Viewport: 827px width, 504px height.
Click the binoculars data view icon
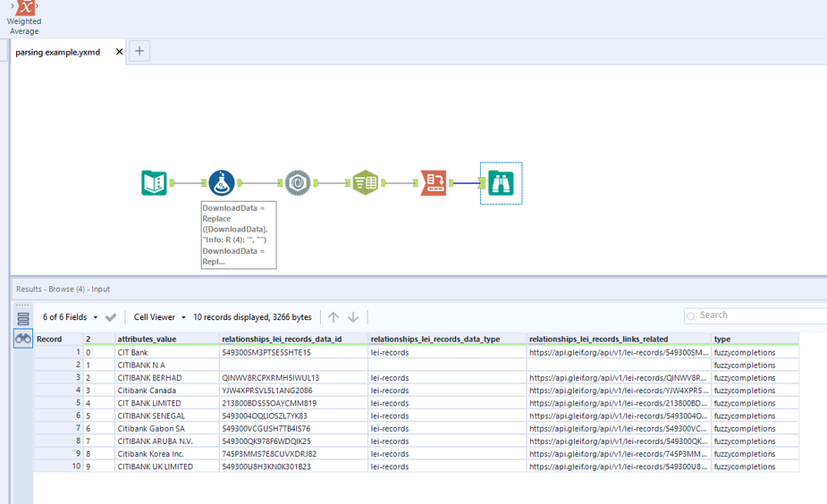22,339
